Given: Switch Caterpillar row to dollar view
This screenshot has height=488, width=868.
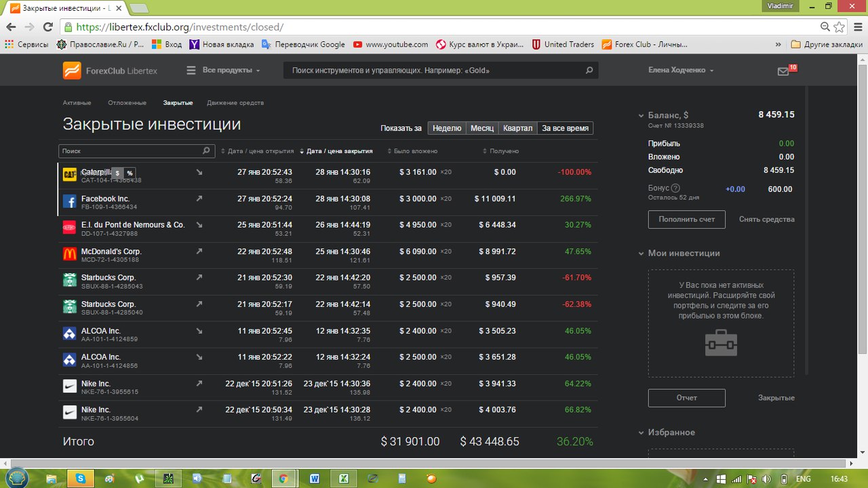Looking at the screenshot, I should 117,174.
